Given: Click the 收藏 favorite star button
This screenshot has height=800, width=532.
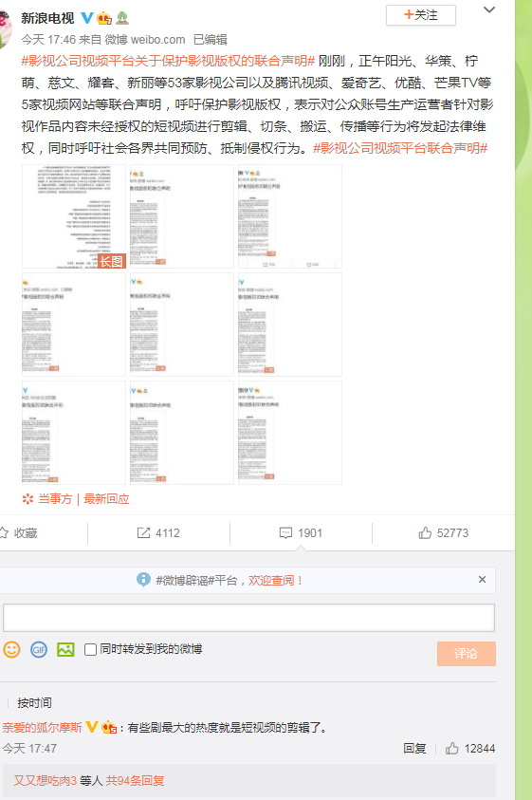Looking at the screenshot, I should 19,533.
